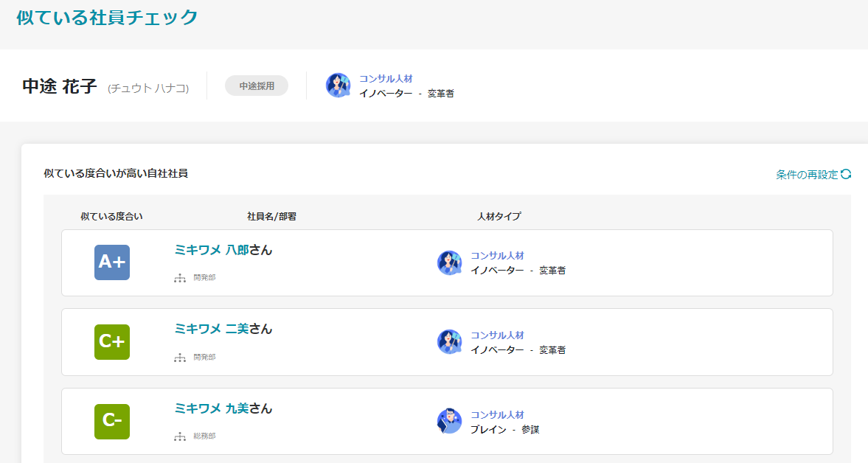Click the brain-type avatar in ミキワメ 九美 row
The width and height of the screenshot is (868, 463).
pos(450,422)
